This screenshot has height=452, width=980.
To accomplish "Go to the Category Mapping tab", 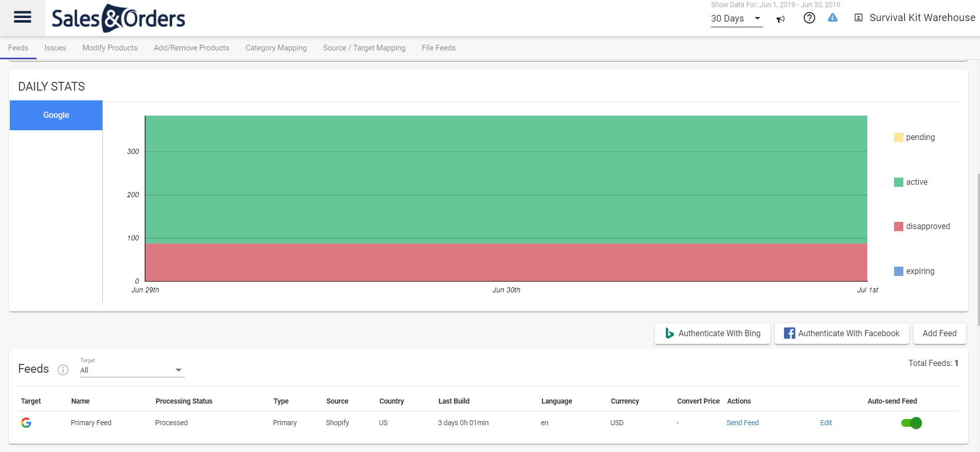I will pos(276,48).
